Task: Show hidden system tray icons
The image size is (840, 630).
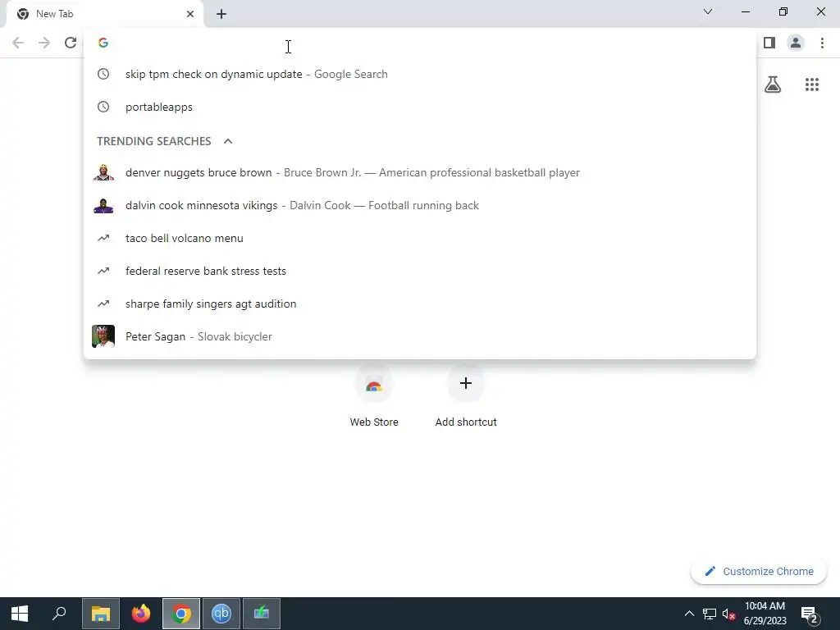Action: coord(689,614)
